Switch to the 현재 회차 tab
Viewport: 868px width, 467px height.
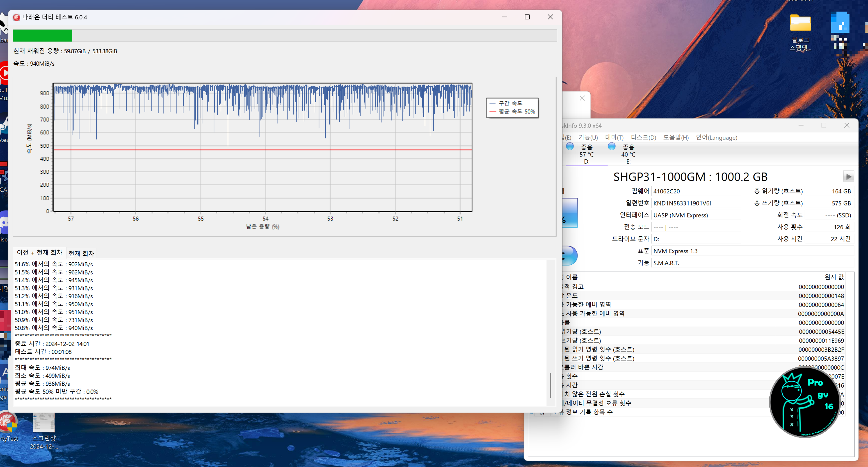81,253
